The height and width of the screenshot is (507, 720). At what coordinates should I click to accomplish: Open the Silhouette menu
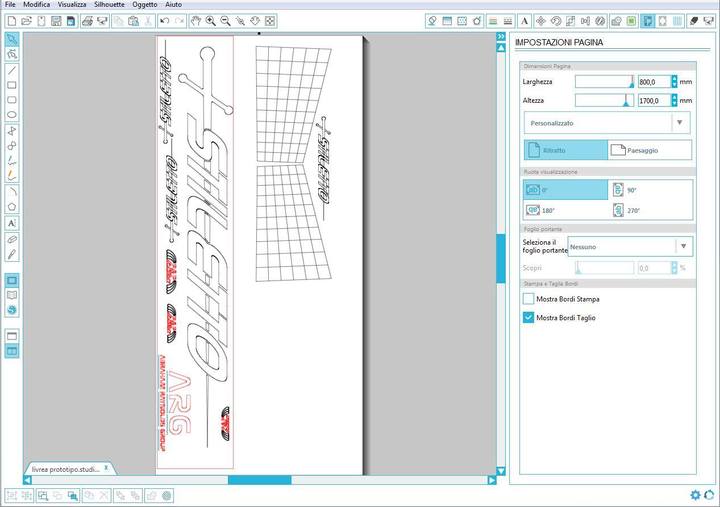(109, 4)
